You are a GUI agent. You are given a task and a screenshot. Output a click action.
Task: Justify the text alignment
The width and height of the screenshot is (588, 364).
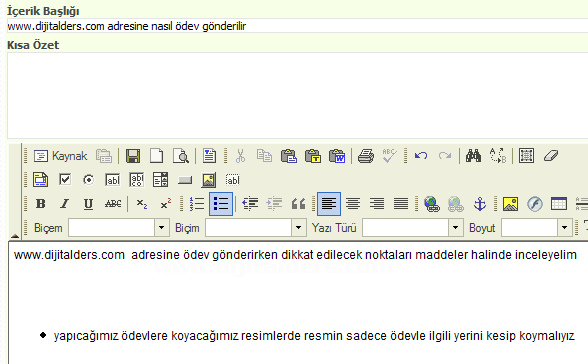tap(401, 204)
